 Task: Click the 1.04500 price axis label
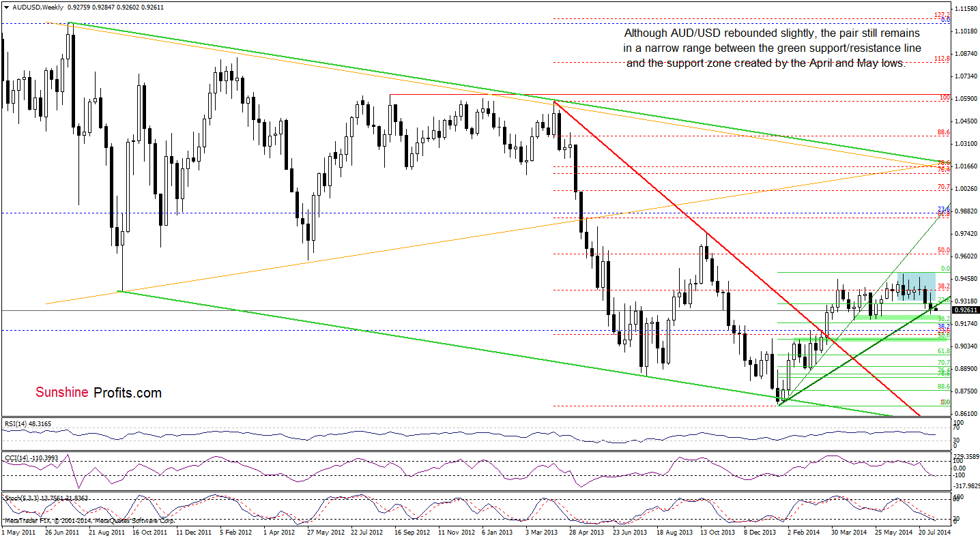[x=966, y=121]
